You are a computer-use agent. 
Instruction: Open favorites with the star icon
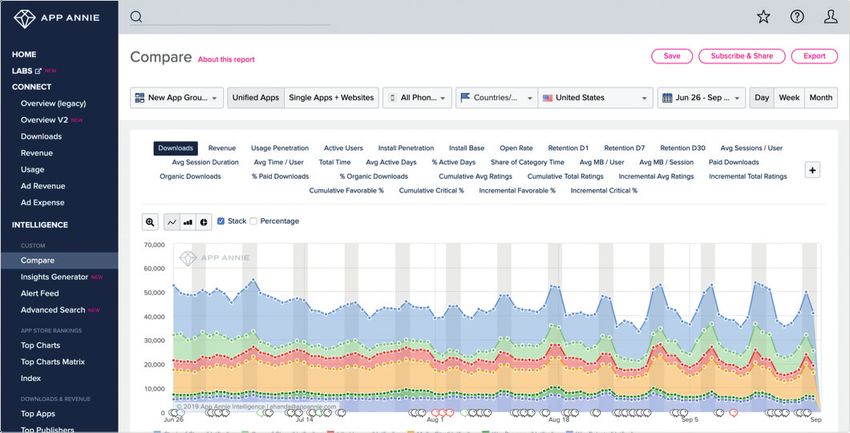(x=763, y=17)
